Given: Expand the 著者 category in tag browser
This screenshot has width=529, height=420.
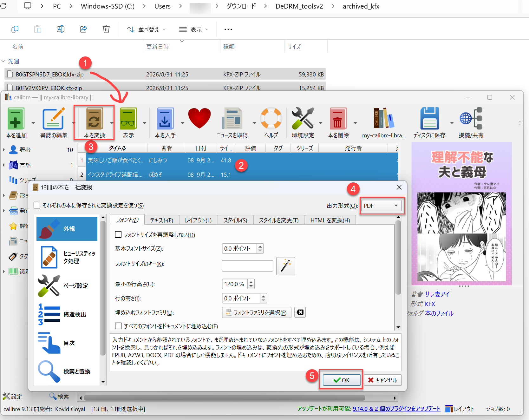Looking at the screenshot, I should tap(4, 149).
